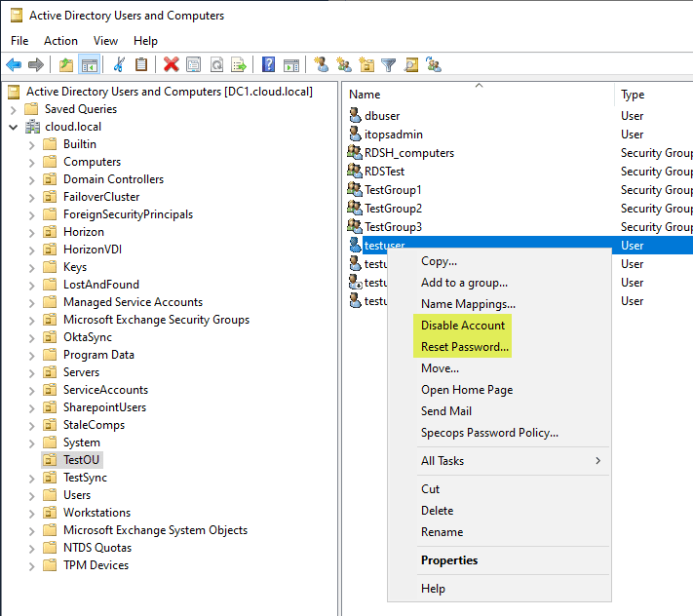The width and height of the screenshot is (693, 616).
Task: Click the red X Delete toolbar icon
Action: coord(172,65)
